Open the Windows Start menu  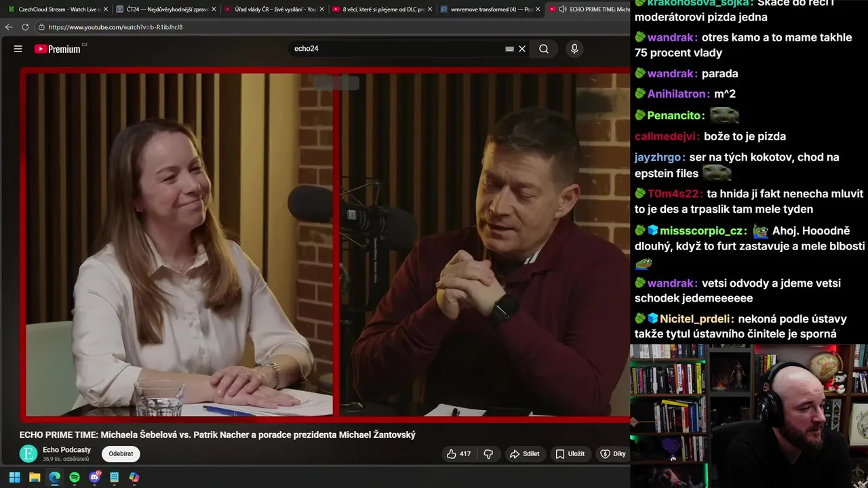click(15, 477)
